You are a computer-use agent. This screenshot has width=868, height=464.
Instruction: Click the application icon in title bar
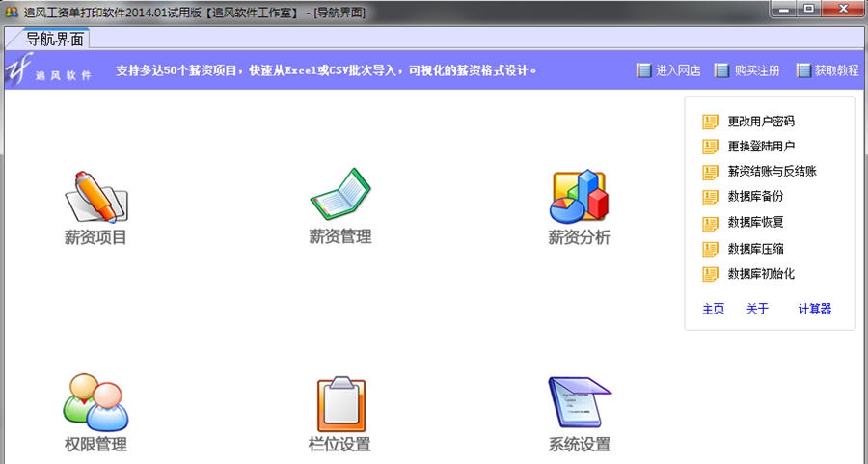pos(11,12)
